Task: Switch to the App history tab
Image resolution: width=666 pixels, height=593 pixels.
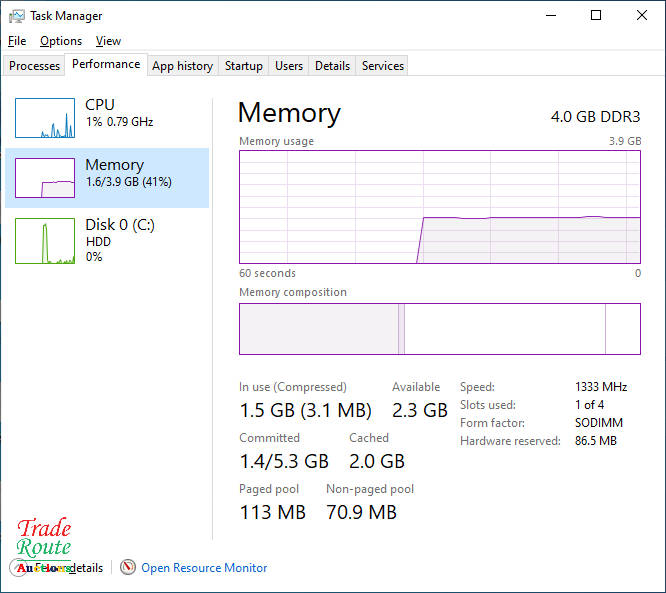Action: point(182,66)
